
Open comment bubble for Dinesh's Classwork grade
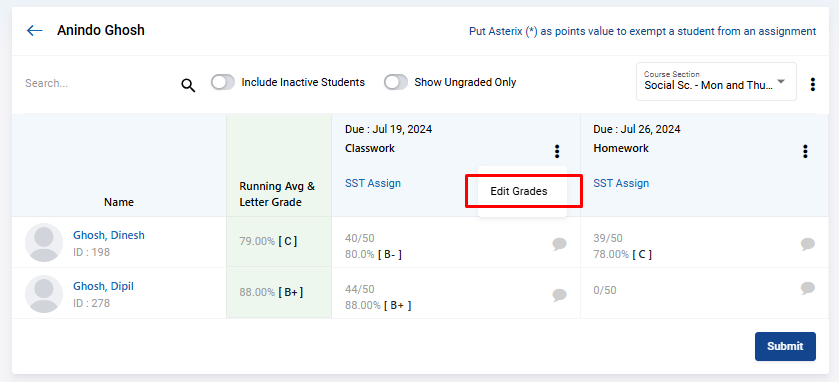click(x=560, y=245)
